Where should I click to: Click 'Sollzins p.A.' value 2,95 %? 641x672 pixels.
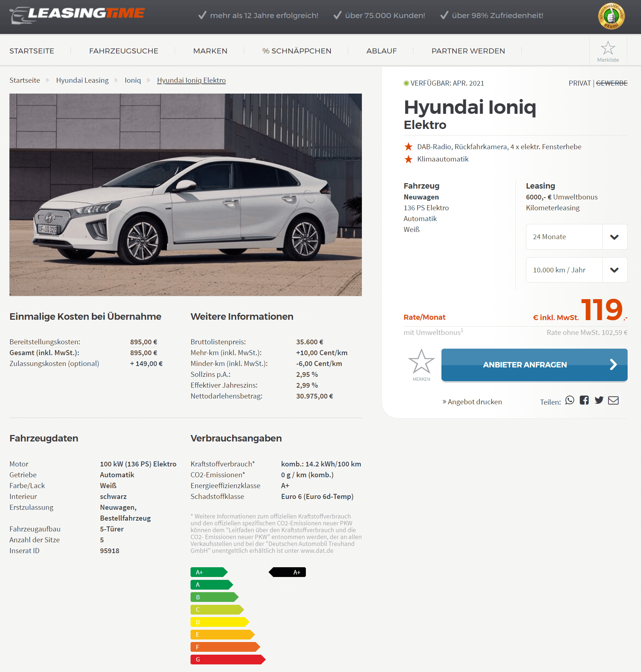coord(307,374)
